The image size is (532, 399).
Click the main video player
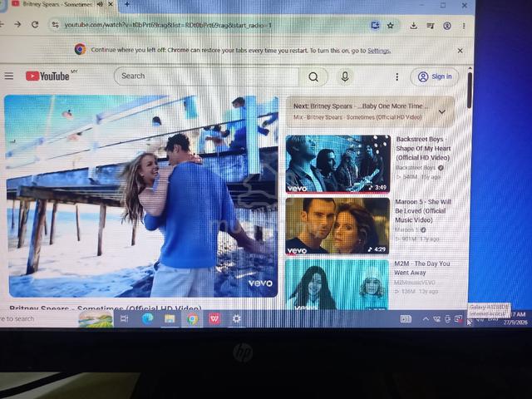pyautogui.click(x=142, y=196)
